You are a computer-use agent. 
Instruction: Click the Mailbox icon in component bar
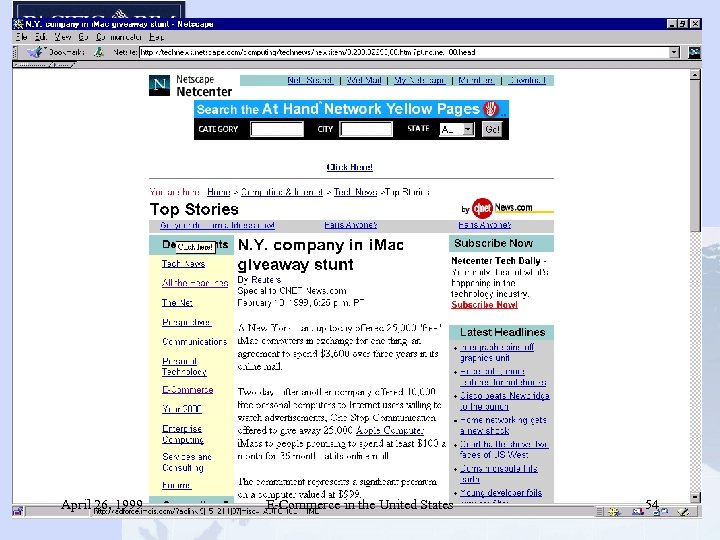pyautogui.click(x=637, y=511)
